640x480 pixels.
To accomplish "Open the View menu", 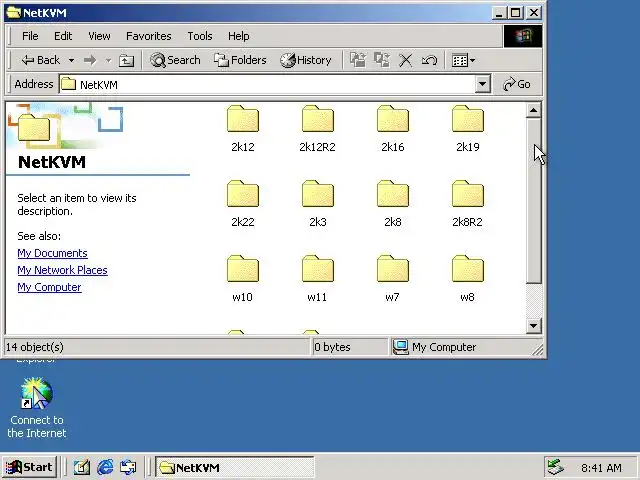I will coord(99,36).
